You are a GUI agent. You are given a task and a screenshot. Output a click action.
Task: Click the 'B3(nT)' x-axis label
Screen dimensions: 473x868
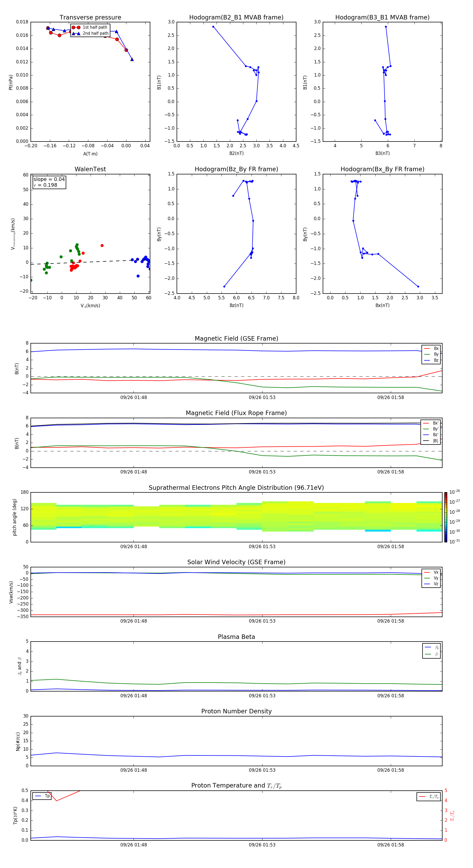tap(382, 153)
